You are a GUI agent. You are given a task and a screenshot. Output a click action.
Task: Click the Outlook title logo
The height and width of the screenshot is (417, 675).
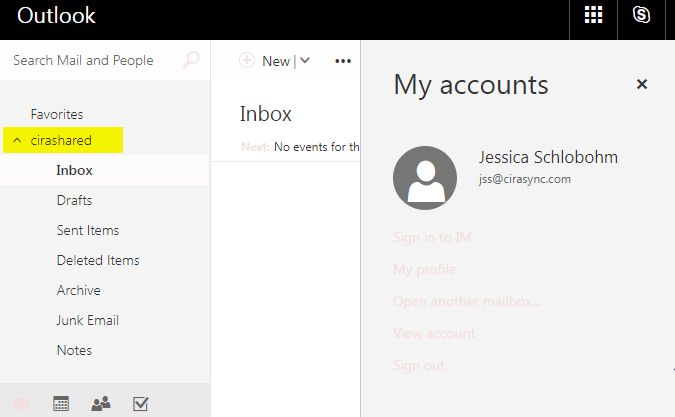[56, 15]
